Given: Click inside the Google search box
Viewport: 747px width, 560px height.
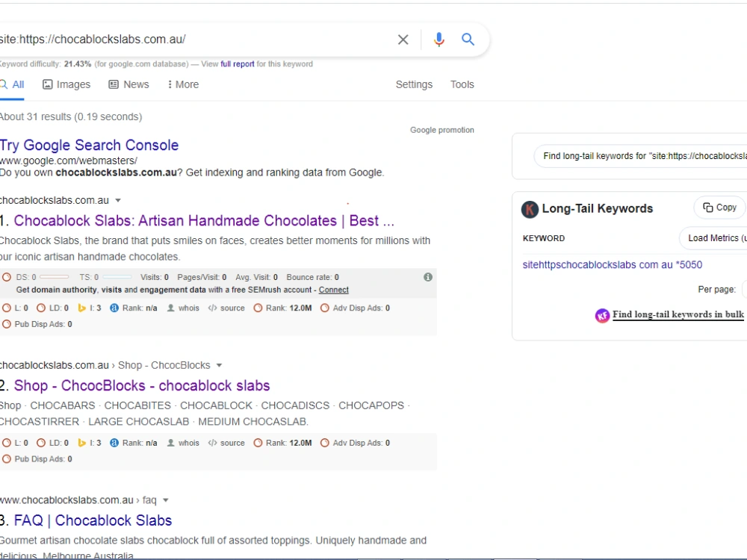Looking at the screenshot, I should 195,40.
